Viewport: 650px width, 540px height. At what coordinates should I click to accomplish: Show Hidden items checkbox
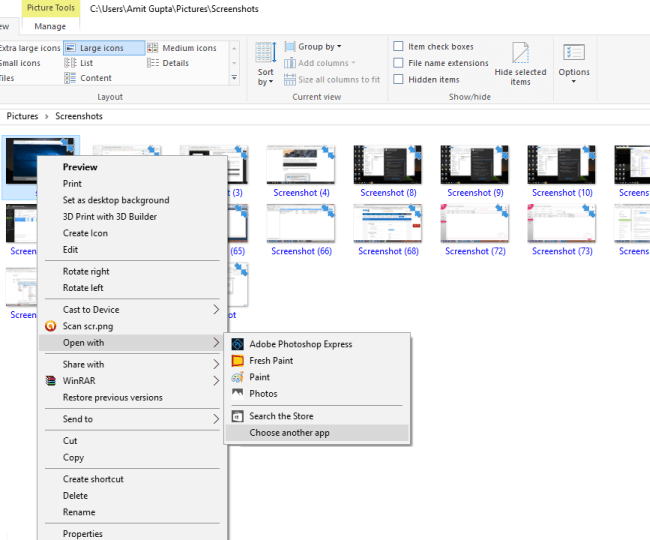coord(398,79)
